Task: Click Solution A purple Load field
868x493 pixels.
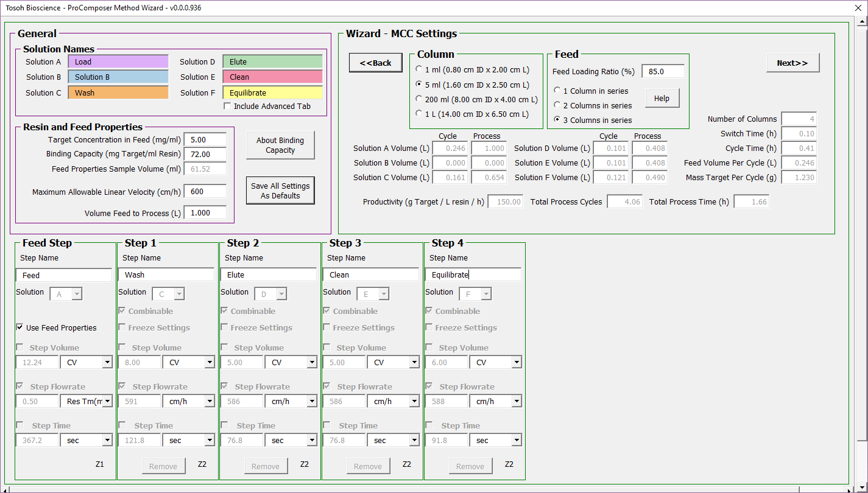Action: pos(118,61)
